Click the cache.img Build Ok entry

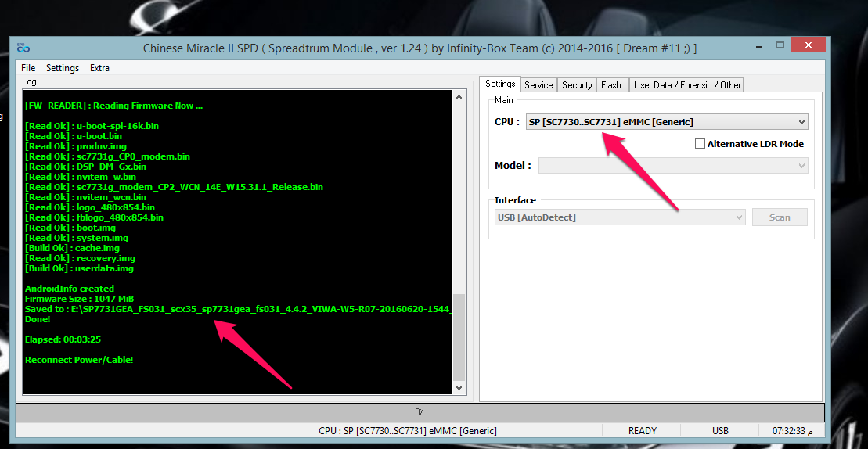tap(73, 248)
